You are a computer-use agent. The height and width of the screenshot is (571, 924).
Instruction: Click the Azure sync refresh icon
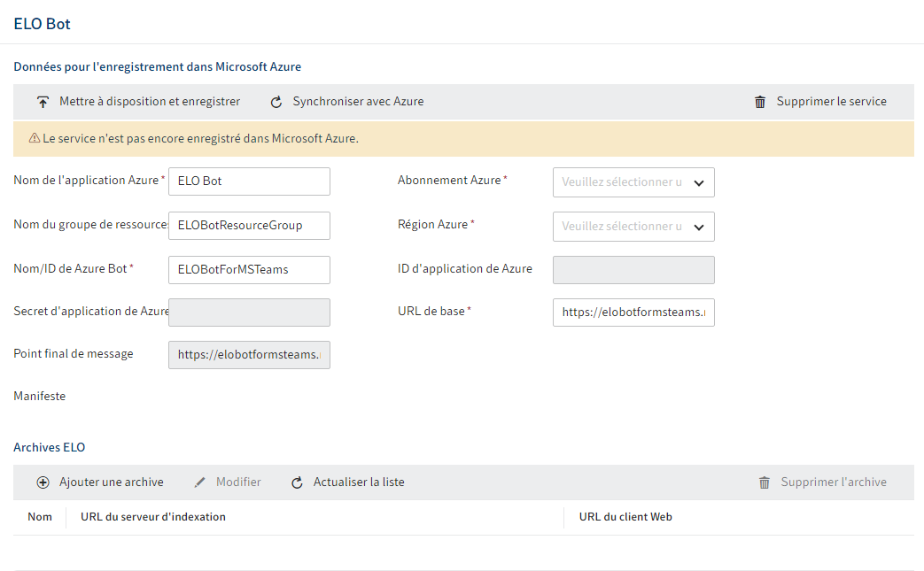[x=276, y=102]
